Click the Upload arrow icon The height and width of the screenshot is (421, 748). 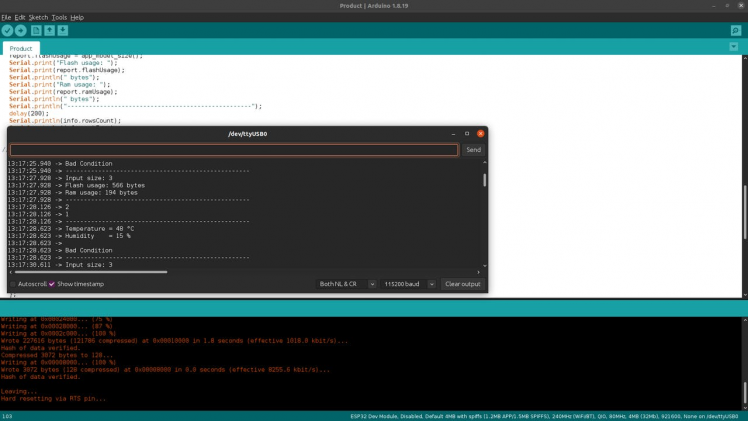(x=20, y=31)
